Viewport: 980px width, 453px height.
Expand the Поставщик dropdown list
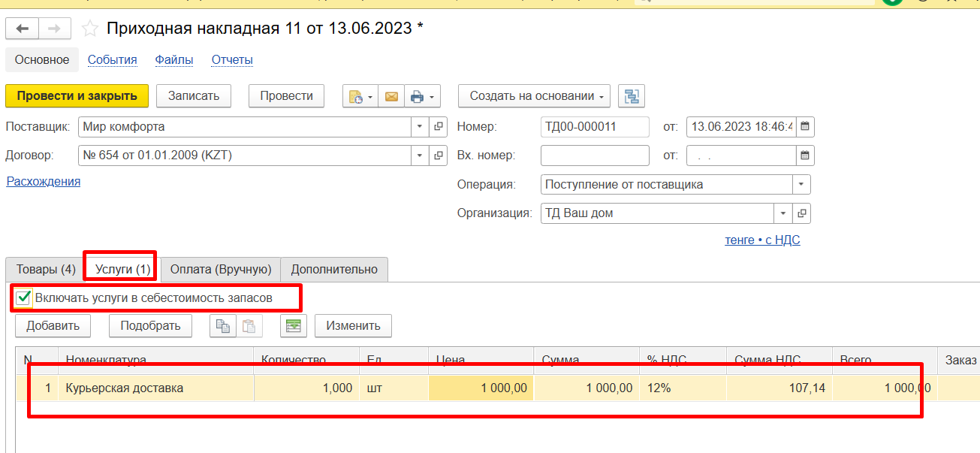[420, 126]
